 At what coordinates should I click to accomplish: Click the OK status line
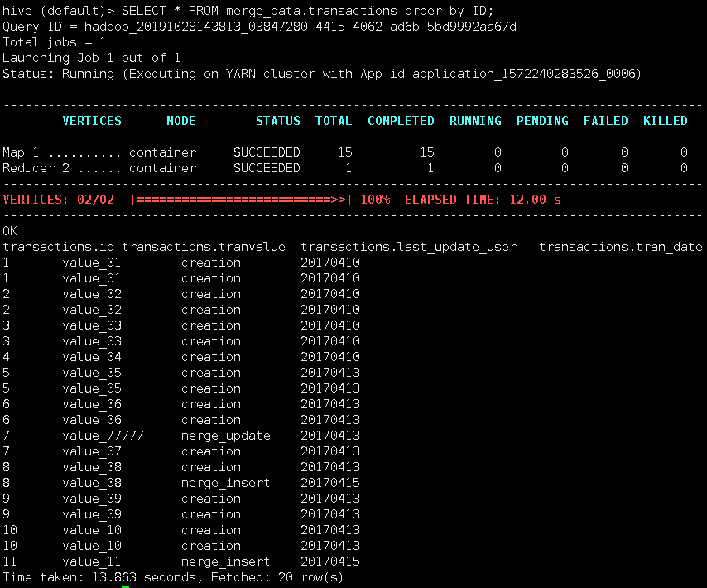[x=10, y=230]
